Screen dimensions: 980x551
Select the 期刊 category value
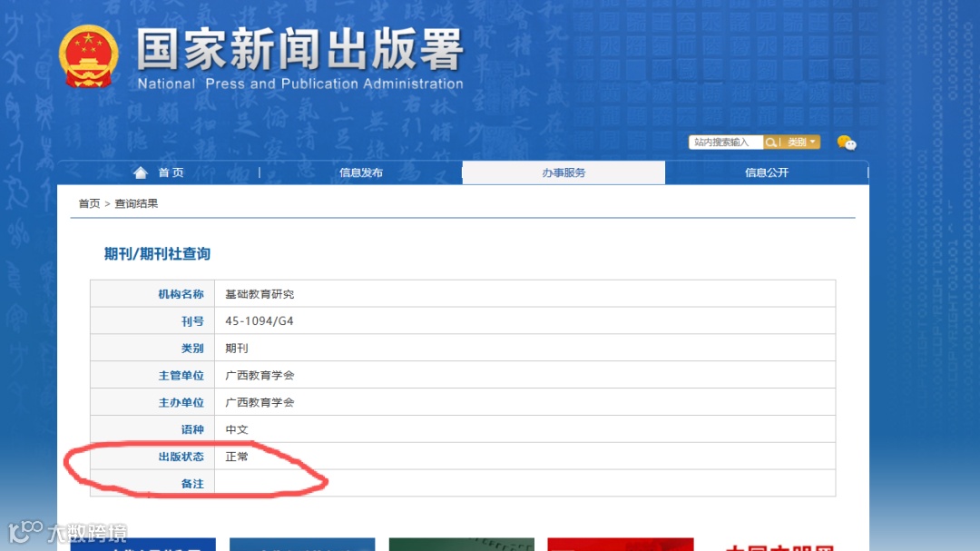237,349
